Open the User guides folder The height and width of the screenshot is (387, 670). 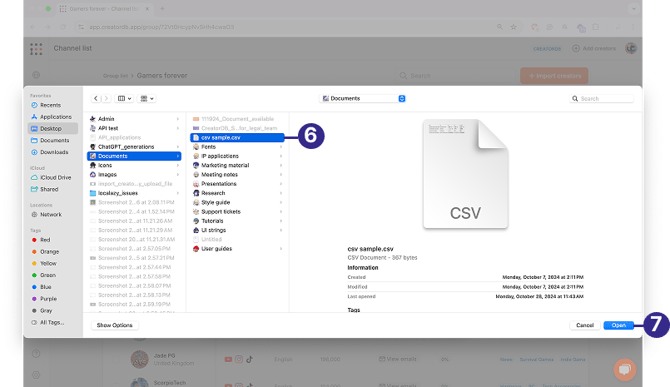tap(237, 249)
